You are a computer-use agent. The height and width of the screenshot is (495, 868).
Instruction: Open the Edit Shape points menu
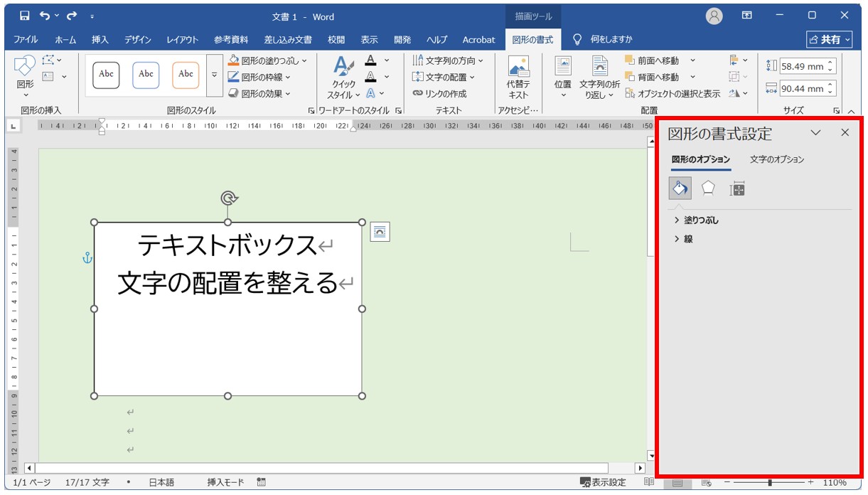pyautogui.click(x=51, y=60)
